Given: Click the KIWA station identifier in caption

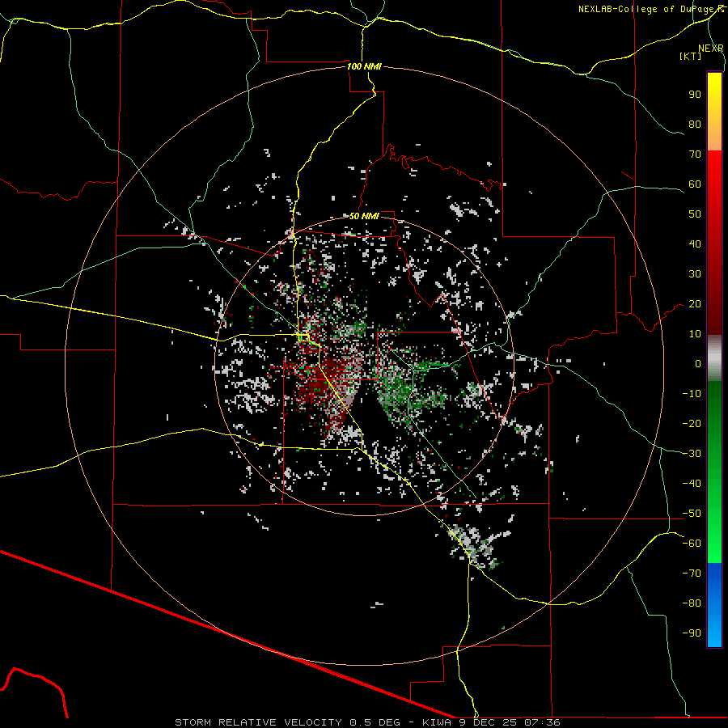Looking at the screenshot, I should pyautogui.click(x=437, y=722).
